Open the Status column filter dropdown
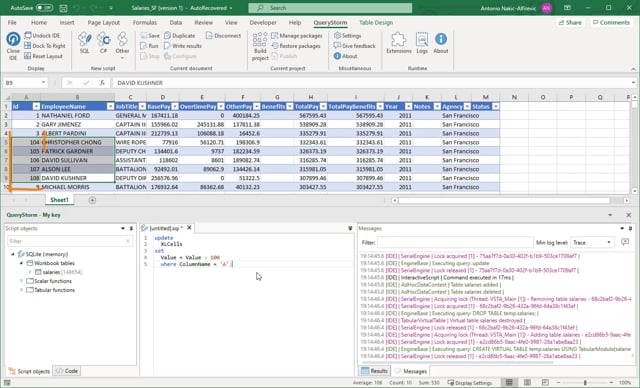The height and width of the screenshot is (388, 640). tap(496, 106)
